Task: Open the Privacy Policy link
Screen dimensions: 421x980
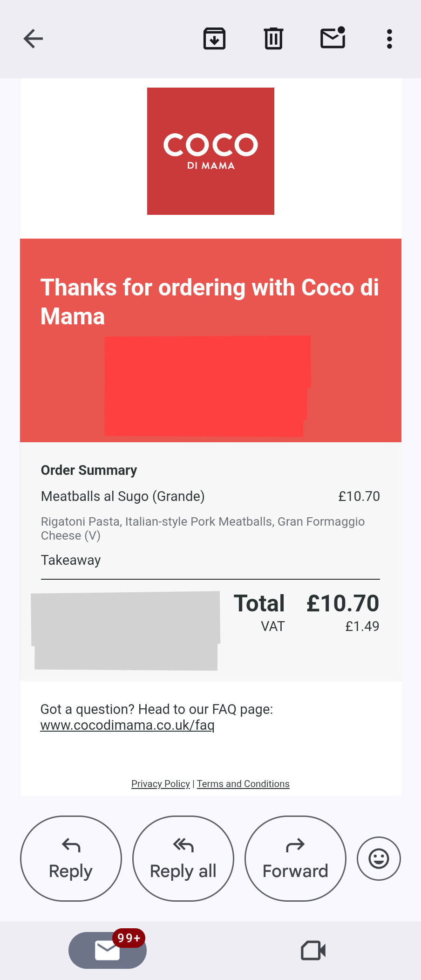Action: (161, 784)
